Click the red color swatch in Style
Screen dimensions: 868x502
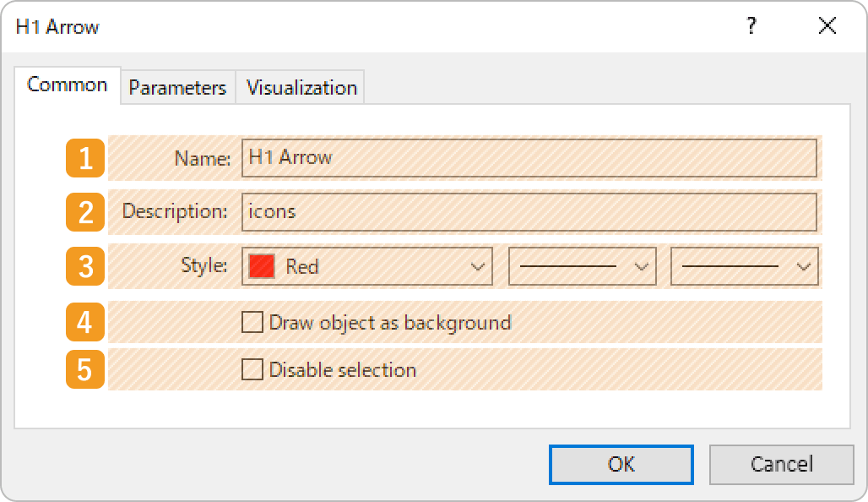[263, 267]
